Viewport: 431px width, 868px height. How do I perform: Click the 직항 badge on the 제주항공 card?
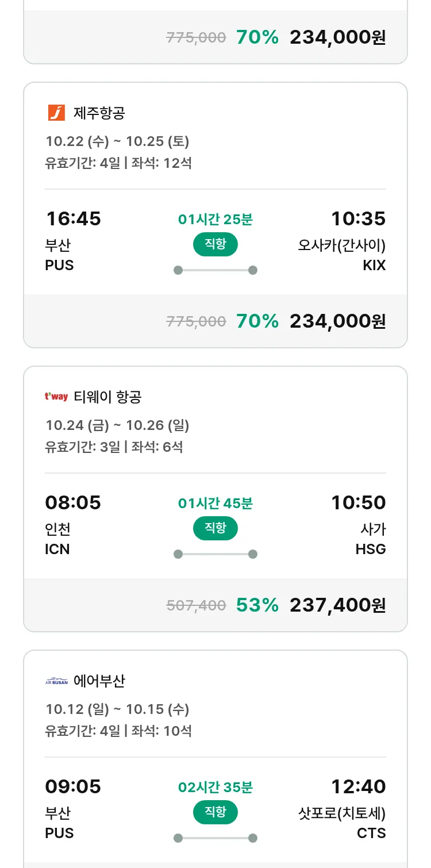[x=215, y=244]
